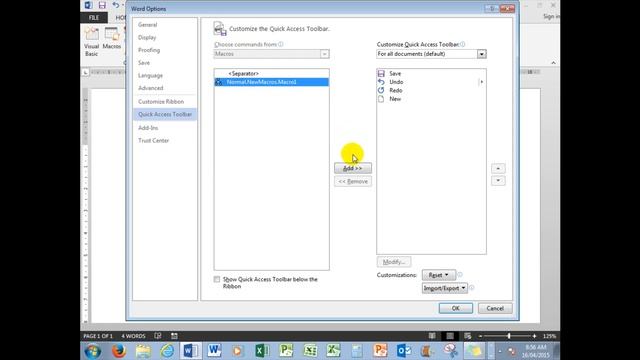This screenshot has height=360, width=640.
Task: Open Outlook from the taskbar
Action: coord(404,351)
